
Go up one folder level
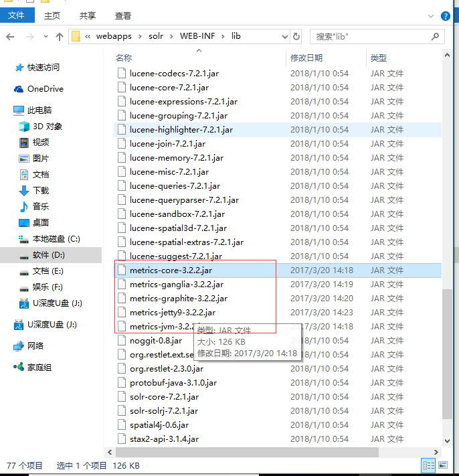pos(60,37)
